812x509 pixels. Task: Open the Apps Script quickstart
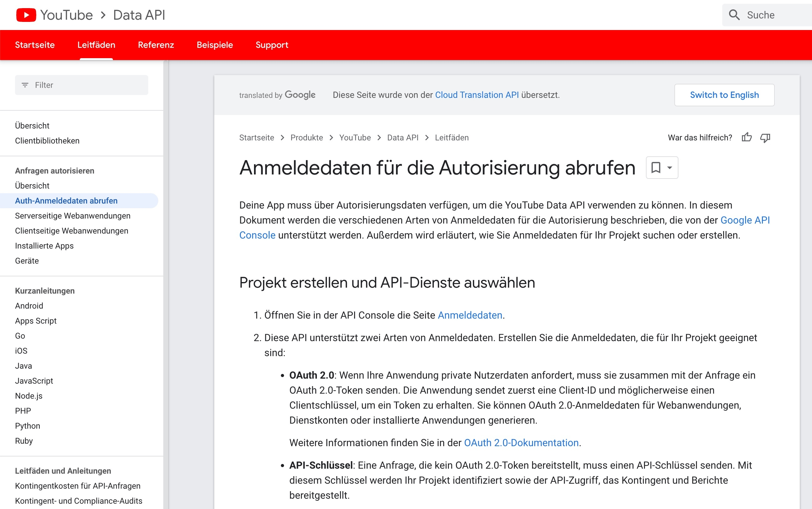click(36, 320)
